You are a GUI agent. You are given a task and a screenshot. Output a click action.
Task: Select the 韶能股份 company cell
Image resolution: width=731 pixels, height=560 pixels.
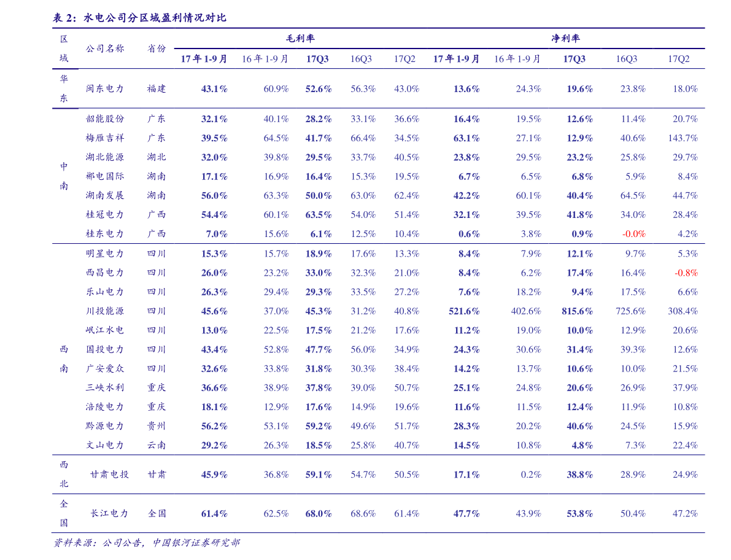point(105,119)
